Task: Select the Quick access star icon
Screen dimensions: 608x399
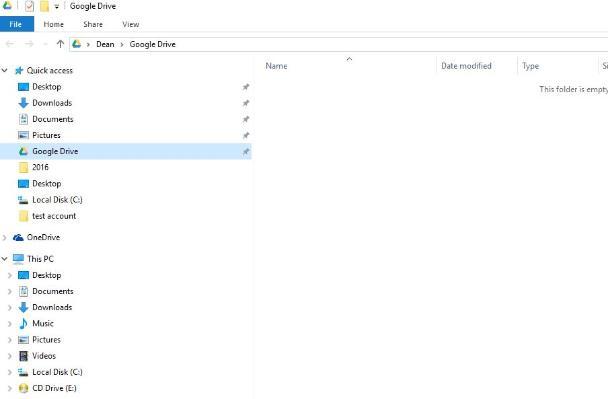Action: coord(19,71)
